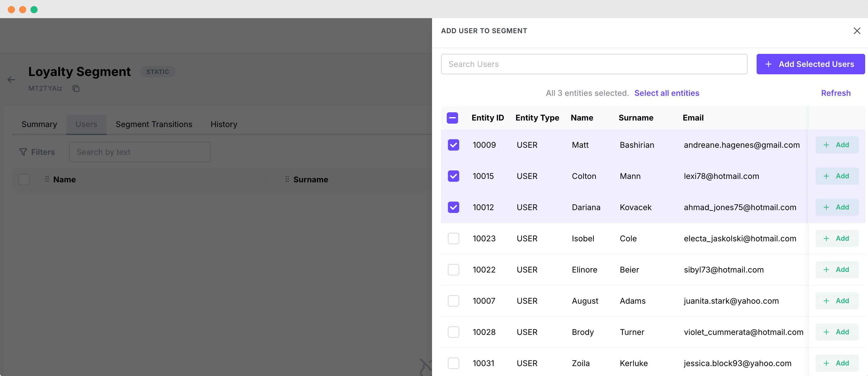Check the box for entity 10028
This screenshot has width=868, height=376.
point(454,332)
